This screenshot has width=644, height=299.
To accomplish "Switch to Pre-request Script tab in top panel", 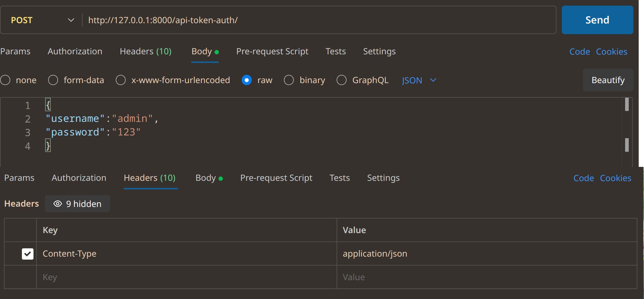I will point(272,51).
